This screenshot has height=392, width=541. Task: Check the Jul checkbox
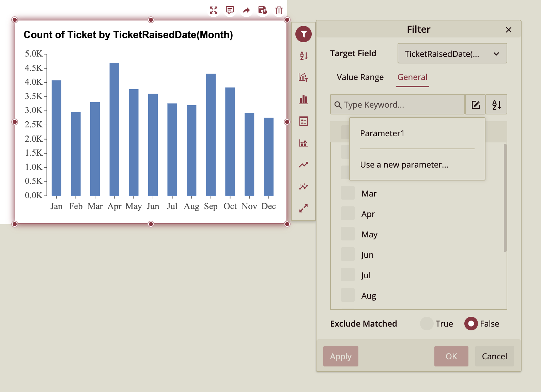click(348, 275)
